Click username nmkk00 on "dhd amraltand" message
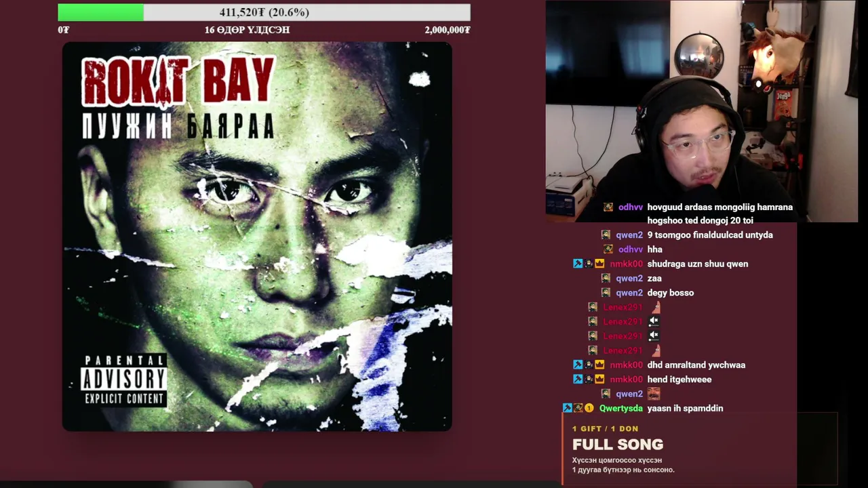 point(626,365)
